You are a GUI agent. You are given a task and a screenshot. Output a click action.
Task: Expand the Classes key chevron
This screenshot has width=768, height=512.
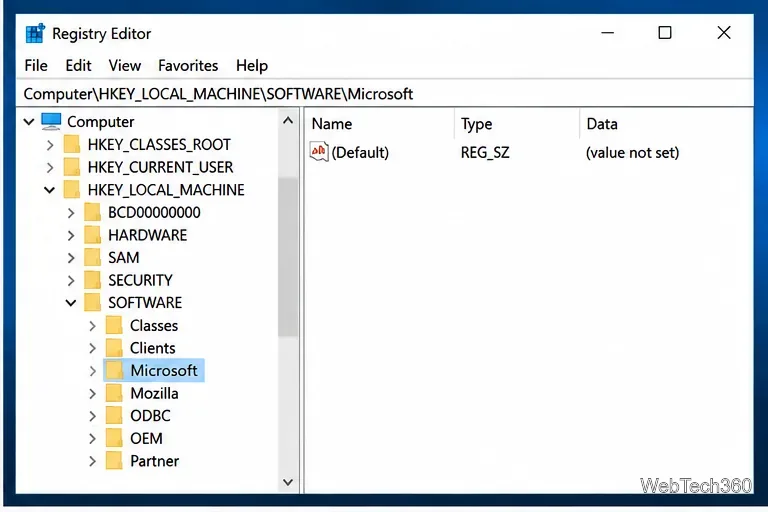[93, 326]
